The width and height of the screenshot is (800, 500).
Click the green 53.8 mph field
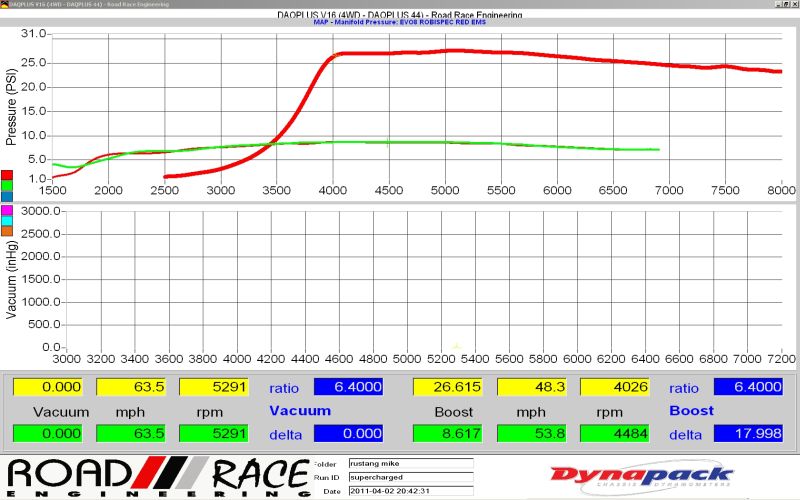532,434
